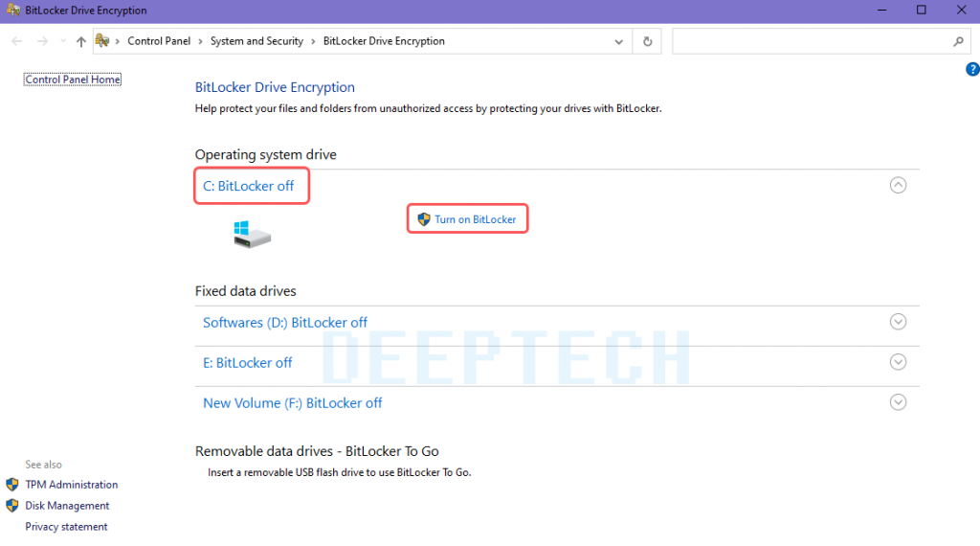Click the Forward navigation arrow
This screenshot has height=546, width=980.
point(42,41)
